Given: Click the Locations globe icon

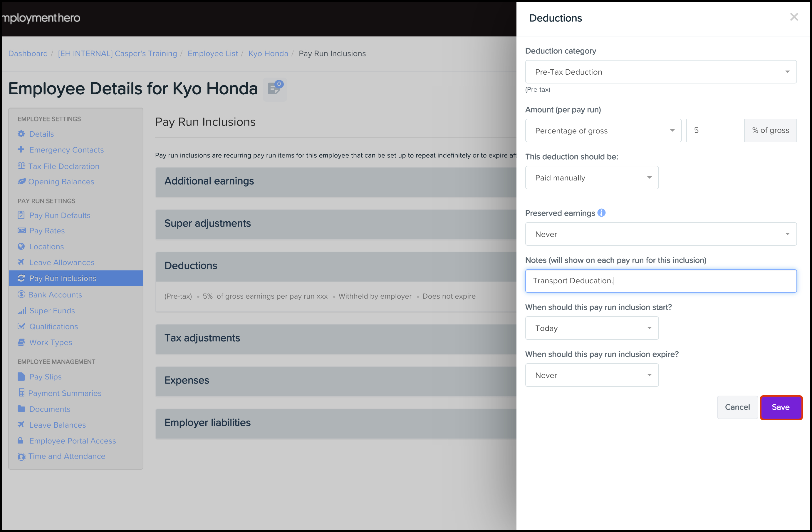Looking at the screenshot, I should pyautogui.click(x=21, y=246).
